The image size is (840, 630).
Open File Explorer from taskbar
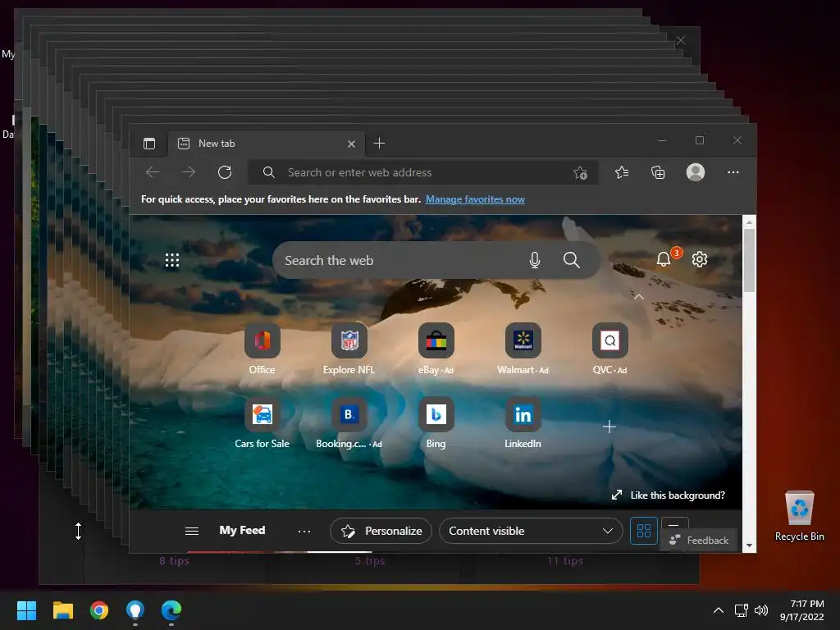(62, 610)
